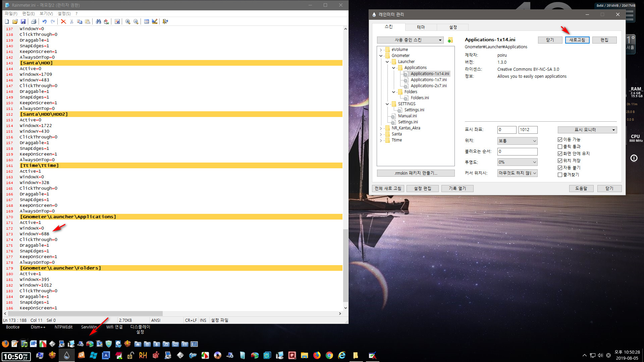Click the 도움말 help button
The width and height of the screenshot is (644, 362).
[581, 188]
